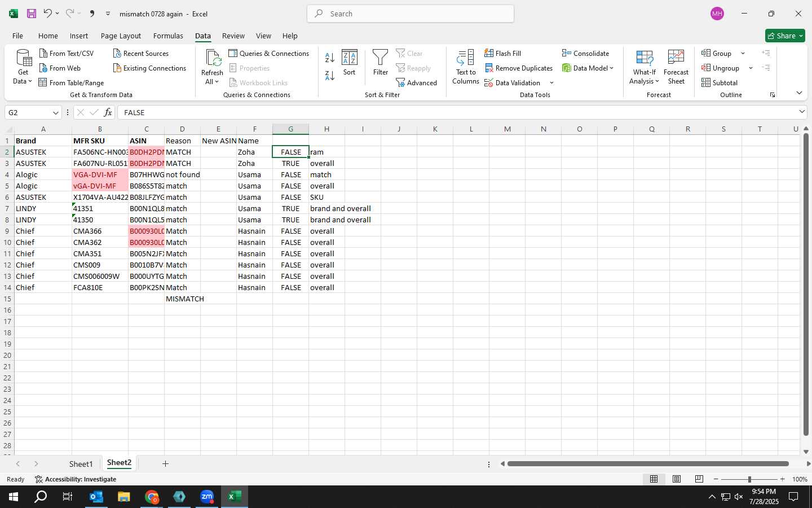Open Outline dialog launcher
The image size is (812, 508).
click(x=773, y=95)
